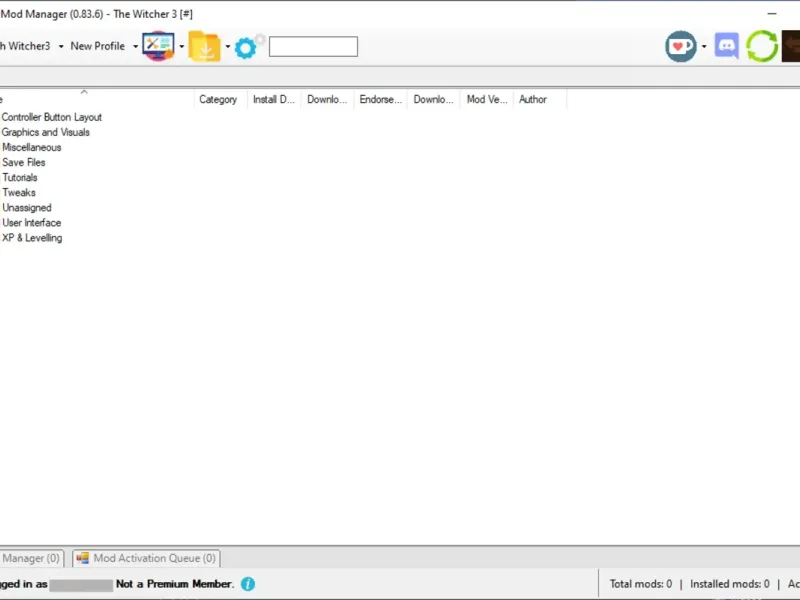Click the Witcher3 launch button

[x=25, y=46]
